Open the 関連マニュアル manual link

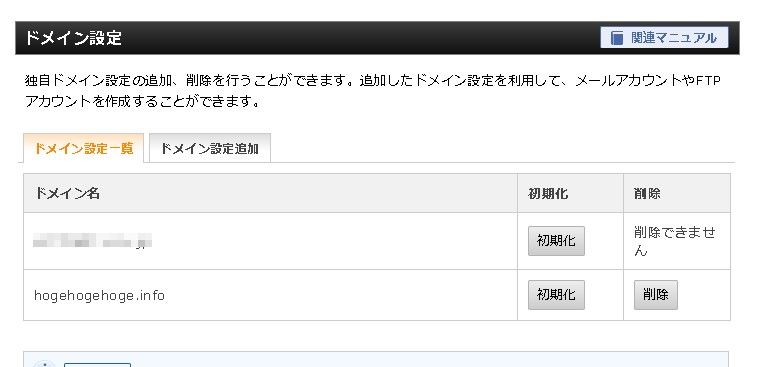tap(664, 38)
